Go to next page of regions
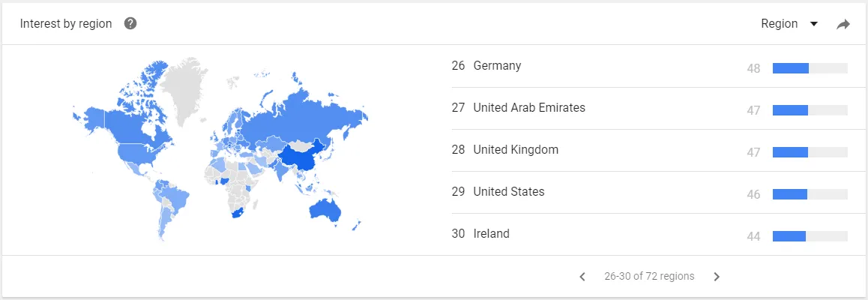Viewport: 868px width, 300px height. point(717,276)
